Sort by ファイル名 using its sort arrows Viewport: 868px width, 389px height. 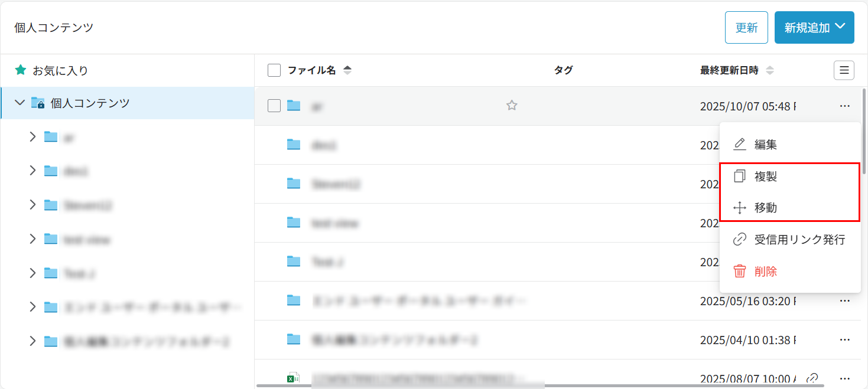click(x=347, y=70)
